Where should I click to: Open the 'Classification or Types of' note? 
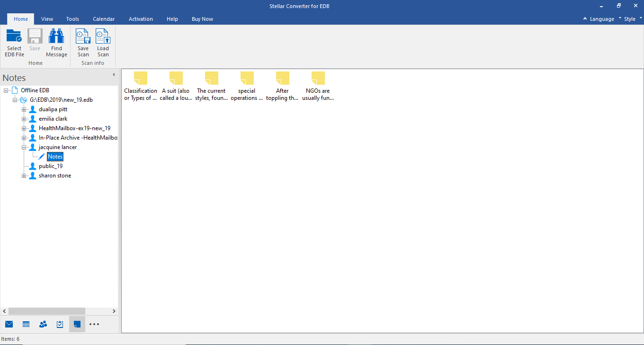(141, 86)
